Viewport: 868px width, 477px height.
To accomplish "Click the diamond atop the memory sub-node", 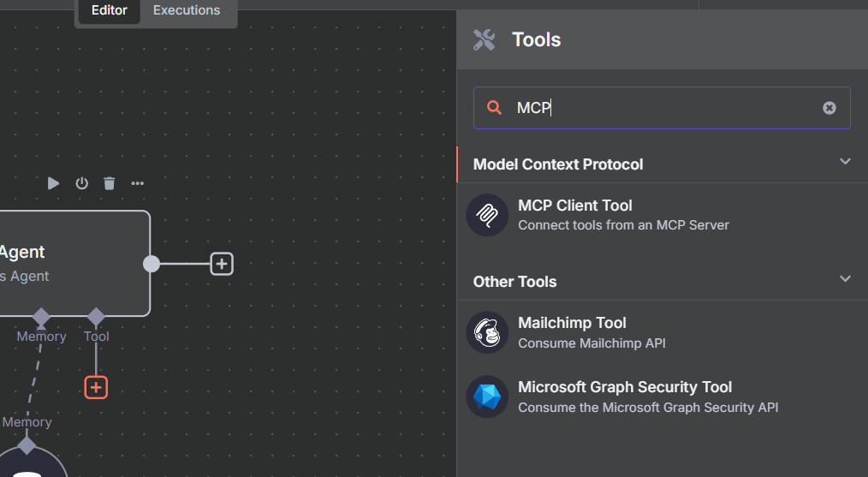I will click(x=27, y=444).
